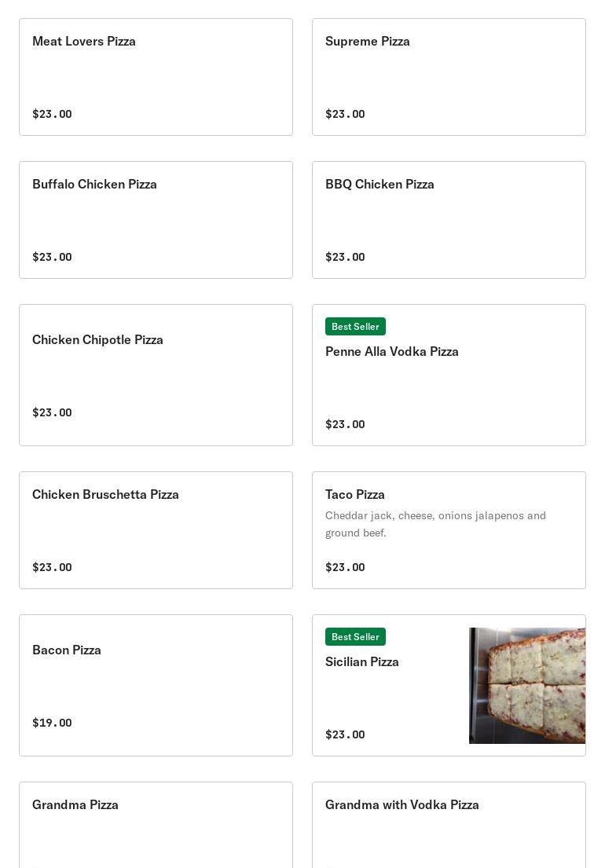Image resolution: width=605 pixels, height=868 pixels.
Task: Click the Best Seller badge on Penne Alla Vodka
Action: (355, 327)
